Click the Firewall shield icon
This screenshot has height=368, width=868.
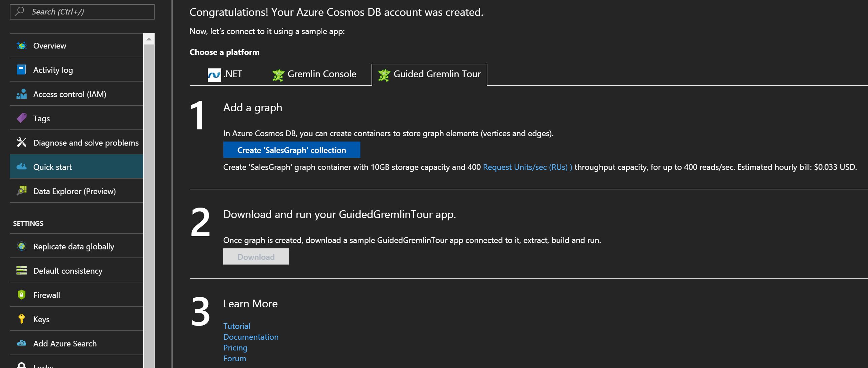click(22, 295)
